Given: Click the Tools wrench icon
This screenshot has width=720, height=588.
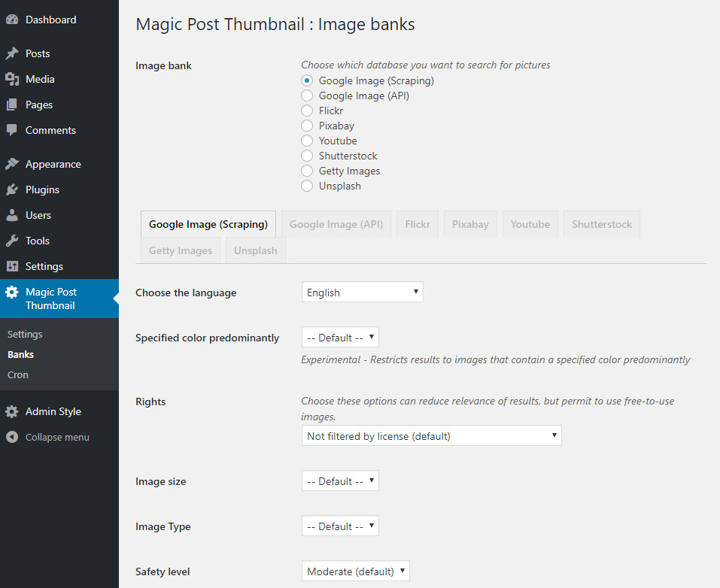Looking at the screenshot, I should click(12, 241).
